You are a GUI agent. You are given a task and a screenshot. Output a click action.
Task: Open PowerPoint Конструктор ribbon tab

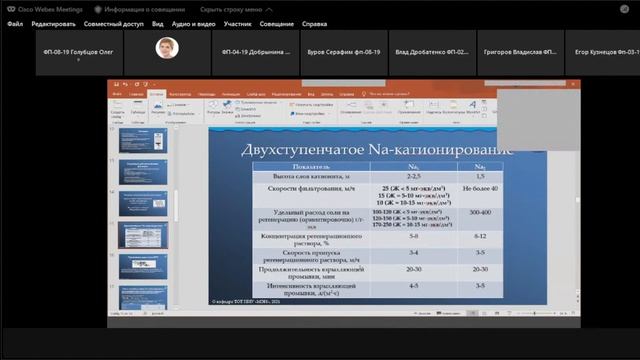[x=180, y=94]
